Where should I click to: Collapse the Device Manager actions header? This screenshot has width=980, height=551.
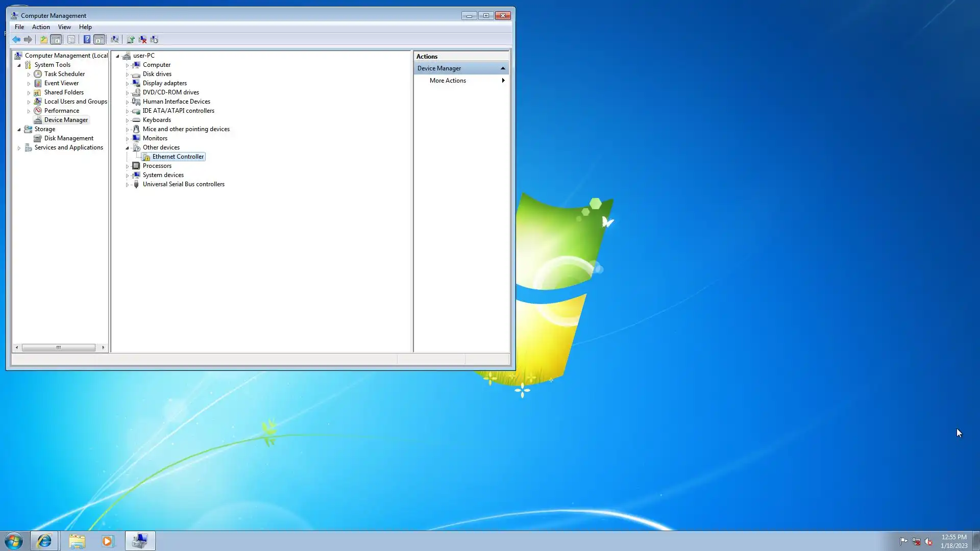(x=503, y=68)
